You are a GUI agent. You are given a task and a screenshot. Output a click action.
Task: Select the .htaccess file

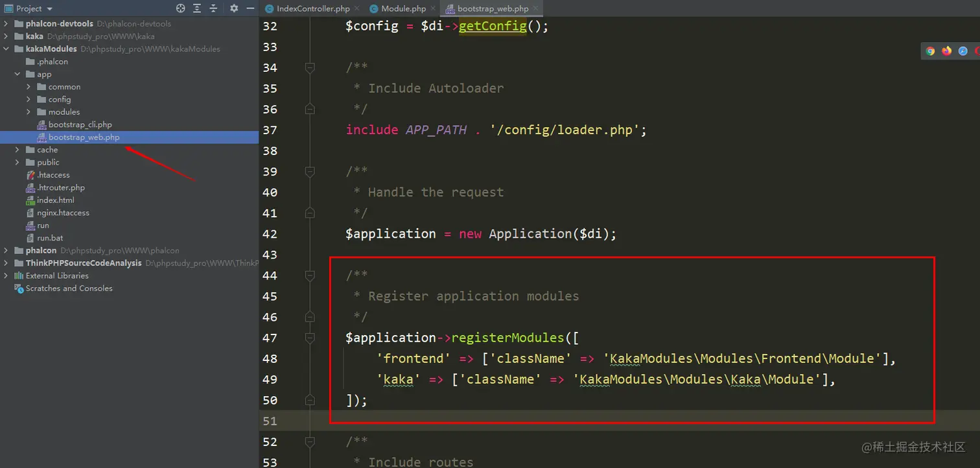click(53, 175)
